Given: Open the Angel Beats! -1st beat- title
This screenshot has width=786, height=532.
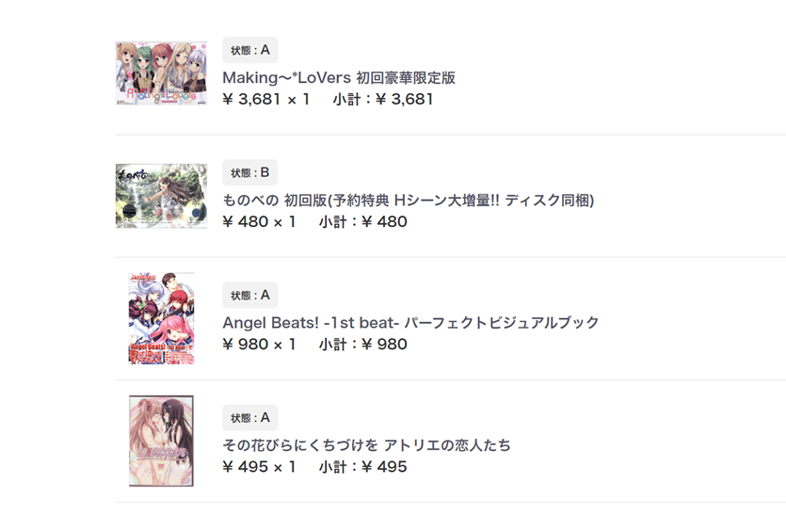Looking at the screenshot, I should (410, 322).
